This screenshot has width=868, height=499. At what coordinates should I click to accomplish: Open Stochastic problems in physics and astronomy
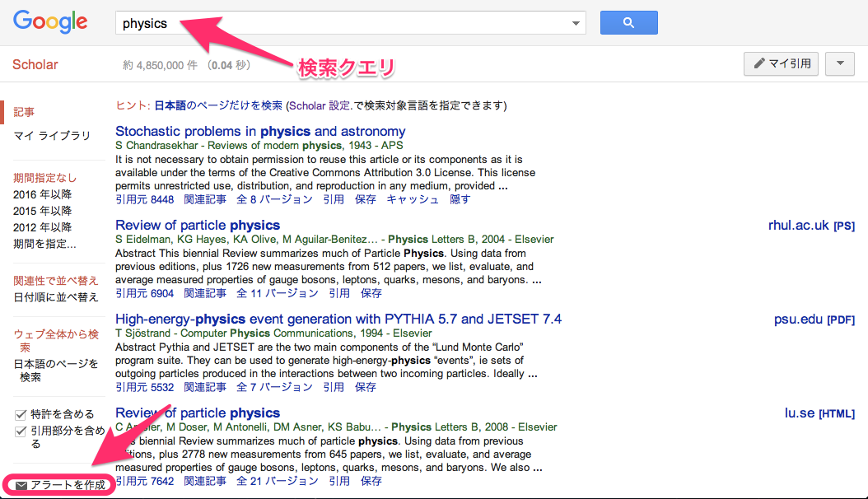pyautogui.click(x=260, y=131)
